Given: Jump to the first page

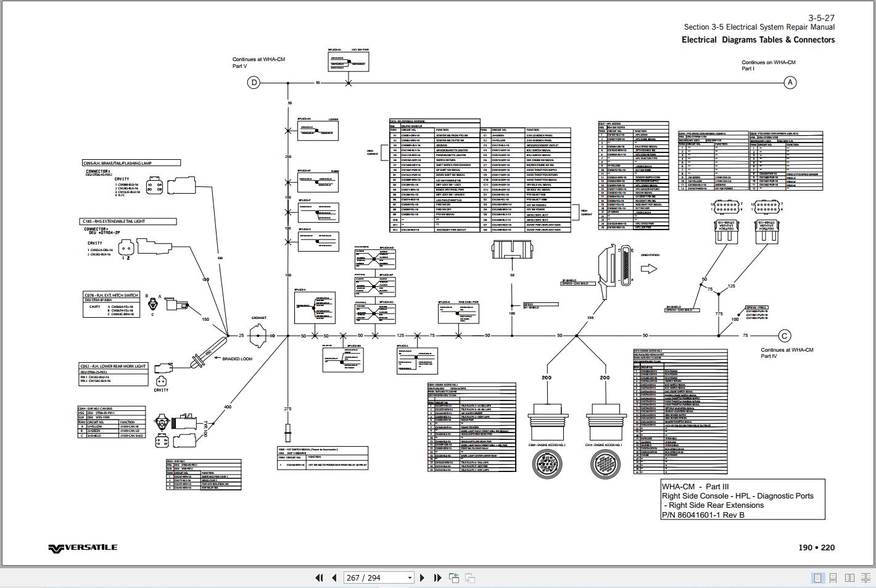Looking at the screenshot, I should click(319, 578).
